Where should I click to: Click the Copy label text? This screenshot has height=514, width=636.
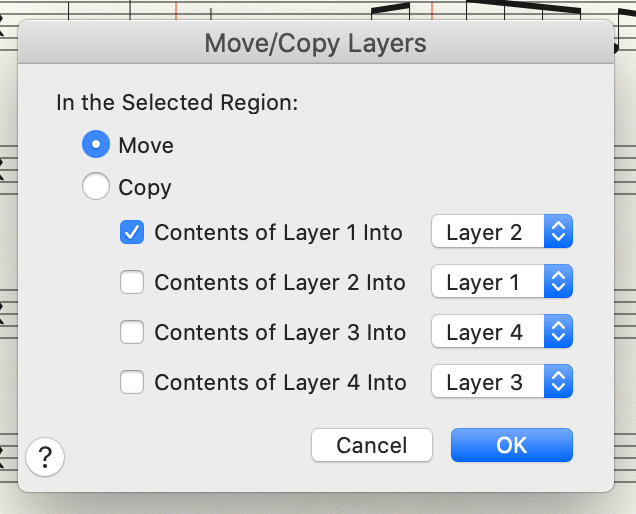point(145,188)
